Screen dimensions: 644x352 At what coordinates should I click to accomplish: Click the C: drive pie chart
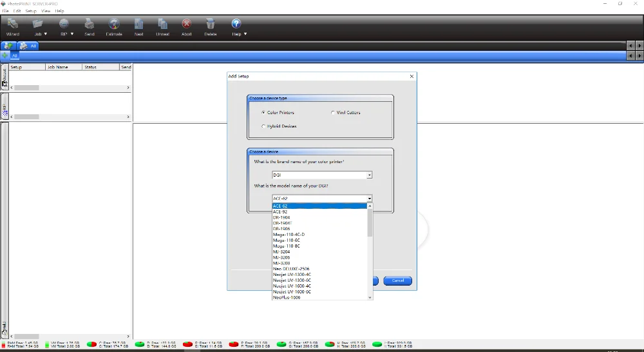(91, 344)
